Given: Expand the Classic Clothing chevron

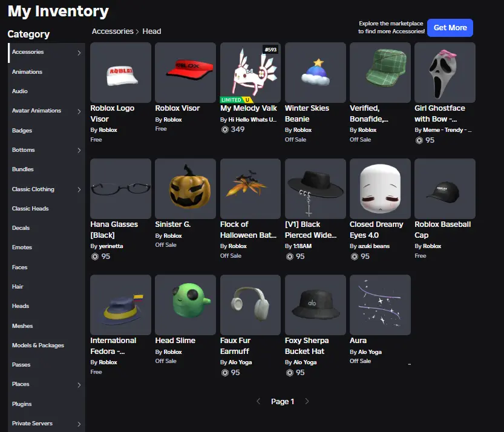Looking at the screenshot, I should click(79, 189).
